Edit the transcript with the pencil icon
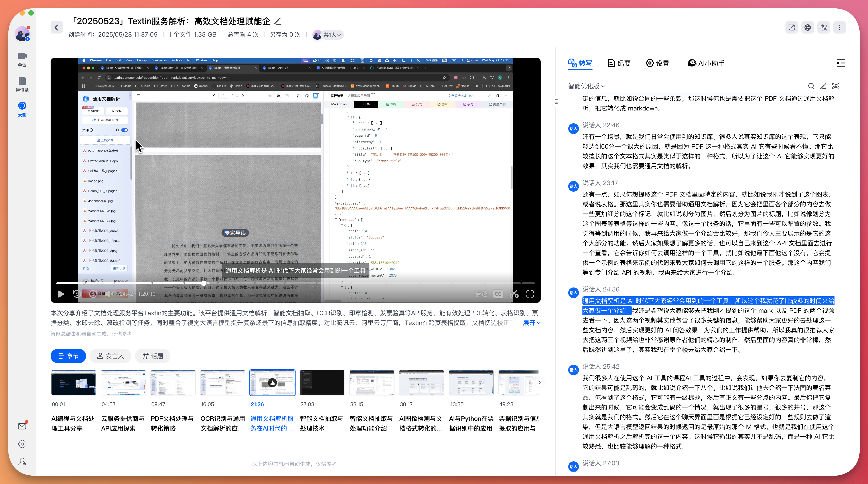The height and width of the screenshot is (484, 868). pos(823,86)
